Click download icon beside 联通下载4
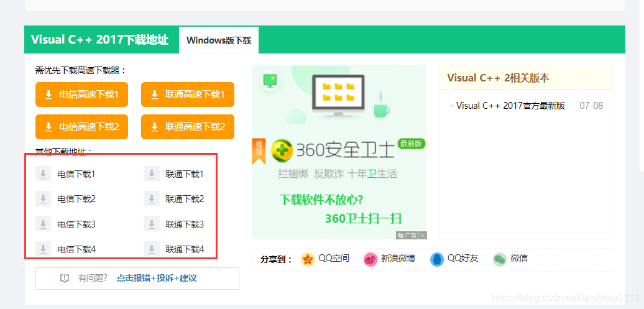 click(x=152, y=249)
